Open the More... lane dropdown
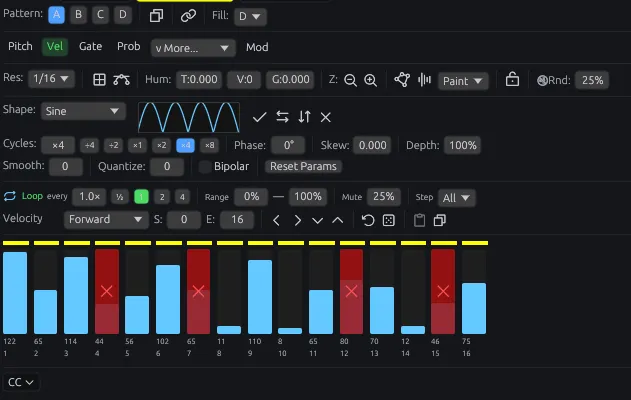631x400 pixels. pos(193,48)
